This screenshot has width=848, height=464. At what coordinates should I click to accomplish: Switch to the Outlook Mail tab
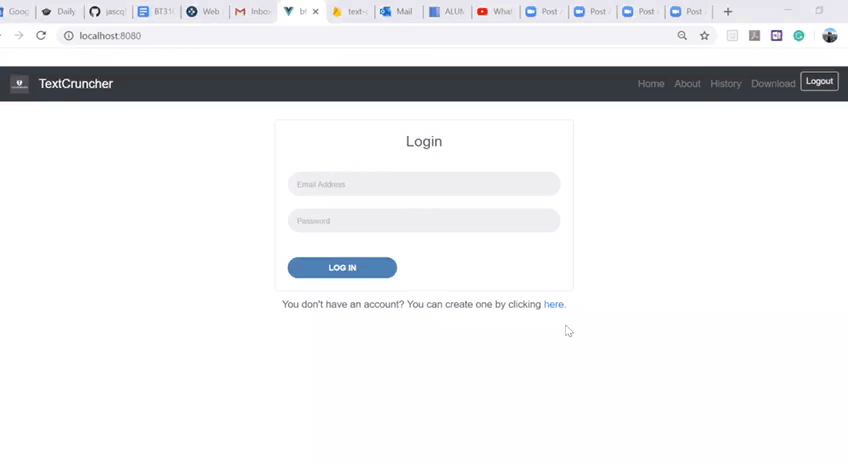pyautogui.click(x=398, y=11)
